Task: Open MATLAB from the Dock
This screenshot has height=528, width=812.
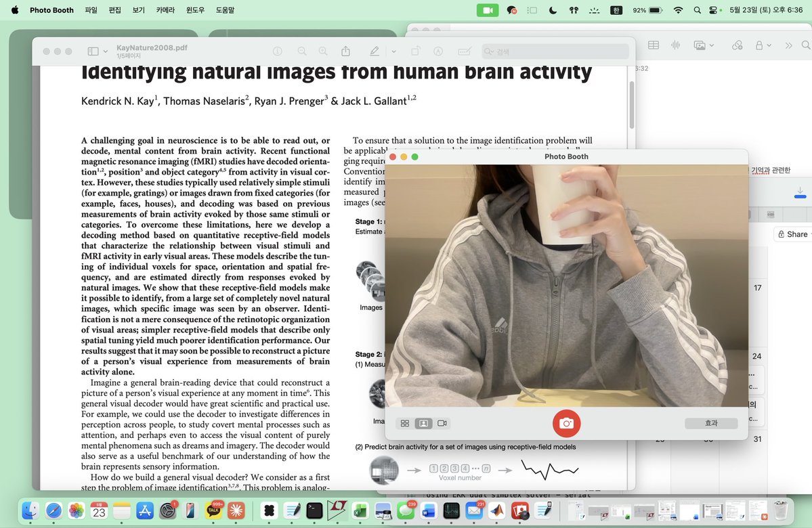Action: [x=496, y=511]
